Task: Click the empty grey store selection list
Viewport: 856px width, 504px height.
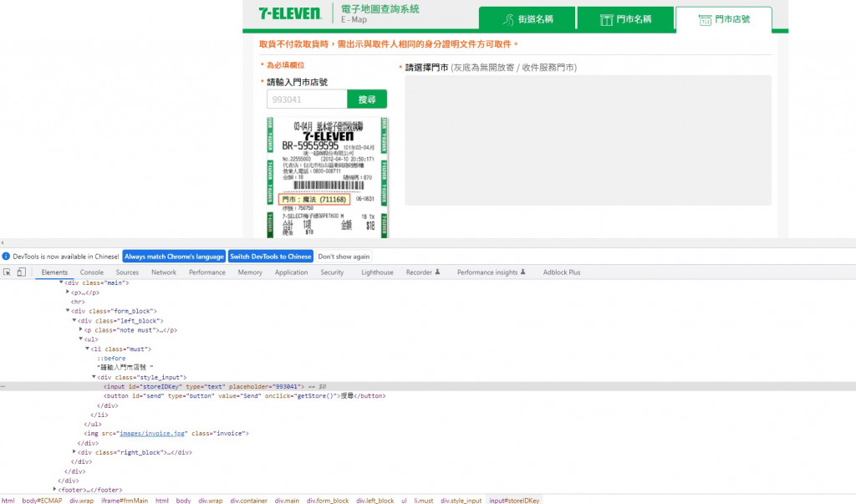Action: pos(588,140)
